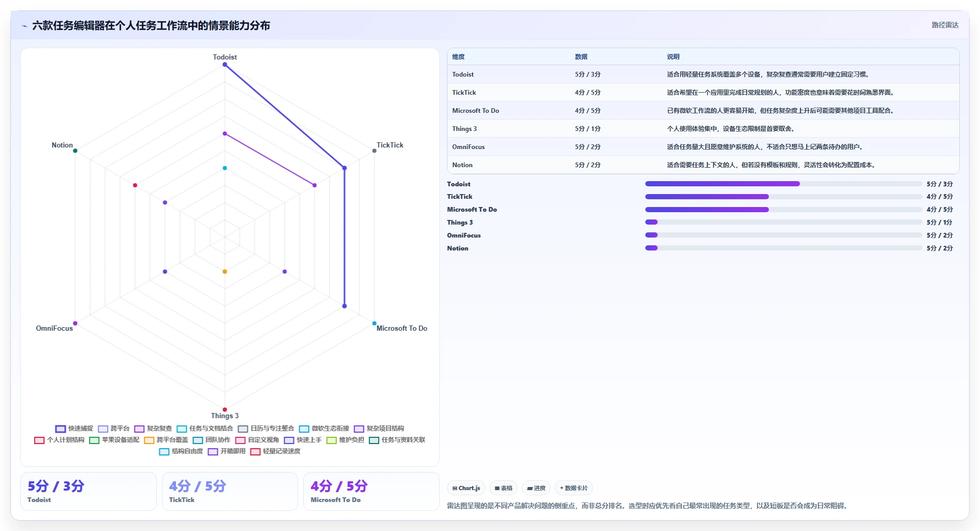Click the footnote starting with 雷达图呈现的是

tap(648, 506)
